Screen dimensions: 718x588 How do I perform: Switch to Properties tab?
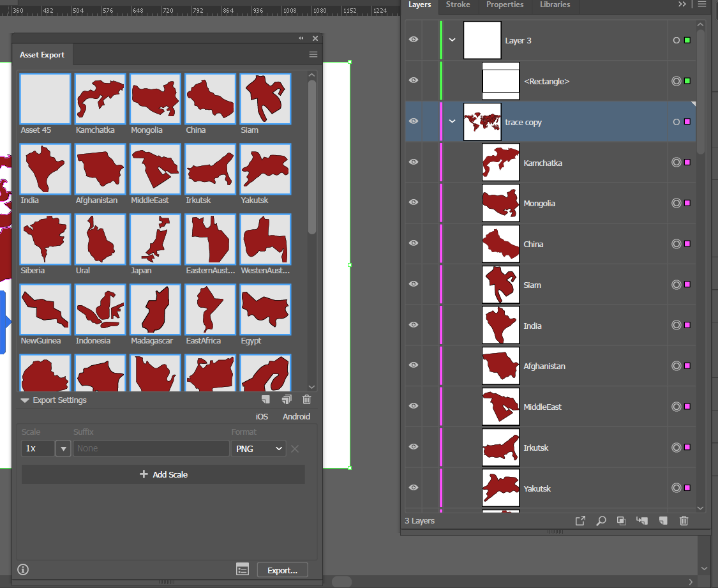point(505,4)
